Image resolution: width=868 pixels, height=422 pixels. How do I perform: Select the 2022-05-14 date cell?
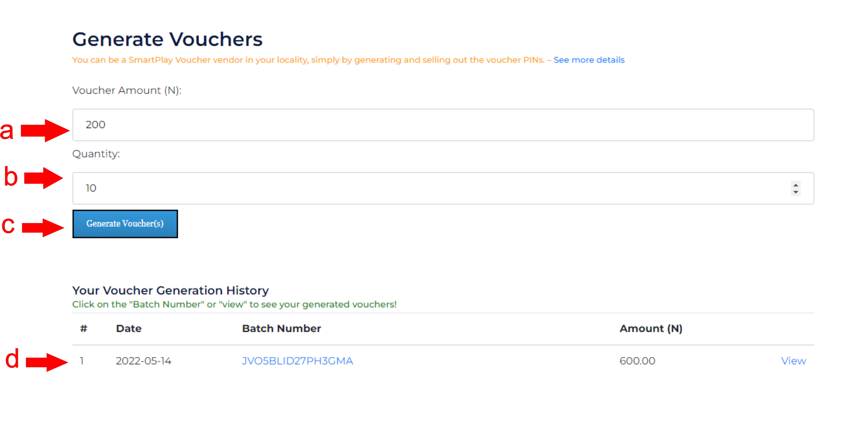(x=143, y=361)
